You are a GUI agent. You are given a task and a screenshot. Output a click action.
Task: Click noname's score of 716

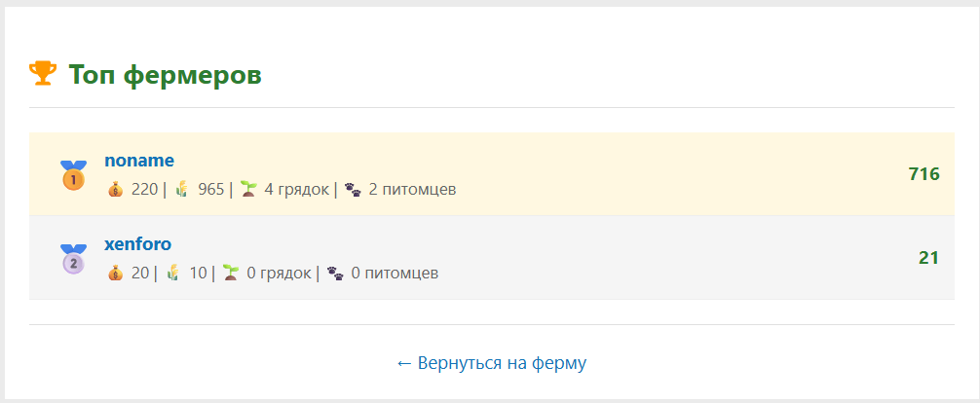pyautogui.click(x=923, y=174)
